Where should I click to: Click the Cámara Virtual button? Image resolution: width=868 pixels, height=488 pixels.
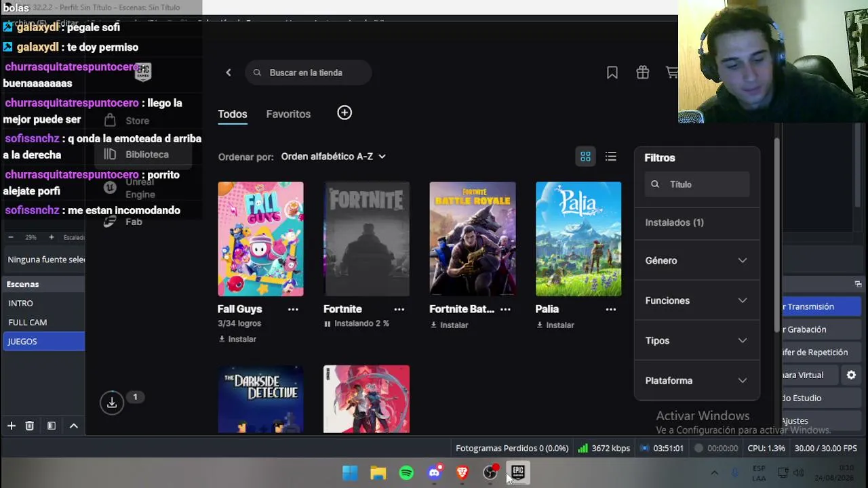click(x=811, y=375)
